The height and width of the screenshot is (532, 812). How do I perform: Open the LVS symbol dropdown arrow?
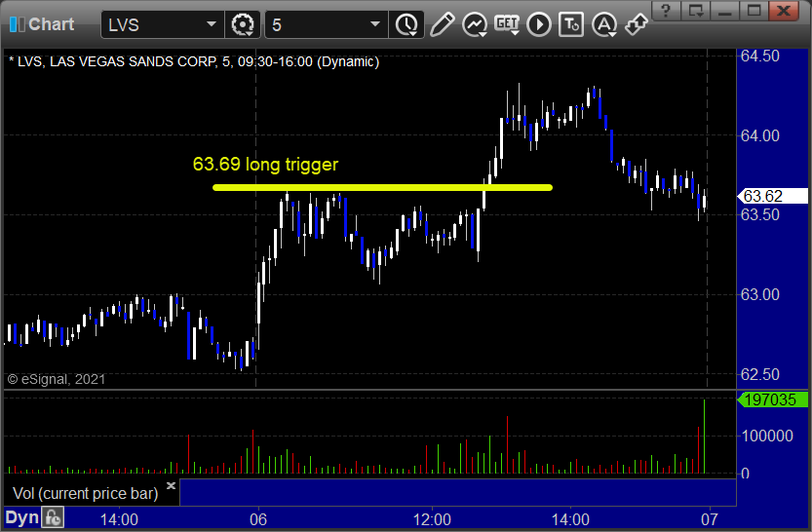pos(212,24)
